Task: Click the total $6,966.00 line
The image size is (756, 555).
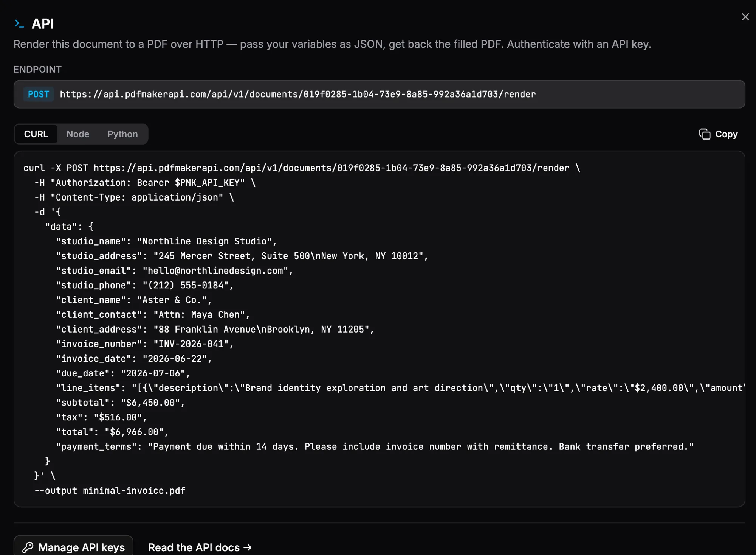Action: [x=112, y=432]
